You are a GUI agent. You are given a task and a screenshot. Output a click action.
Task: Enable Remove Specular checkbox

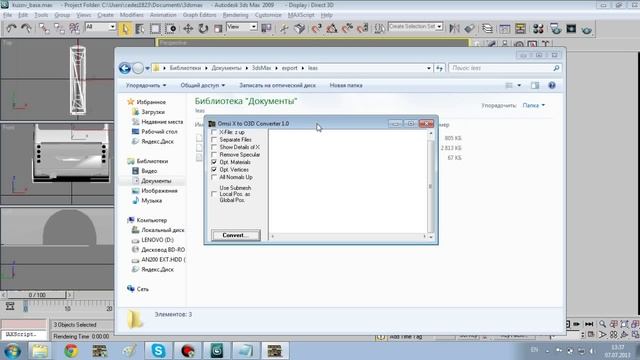click(214, 155)
